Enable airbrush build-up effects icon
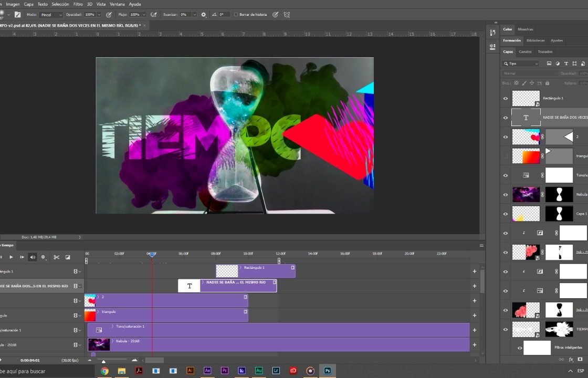 [153, 15]
